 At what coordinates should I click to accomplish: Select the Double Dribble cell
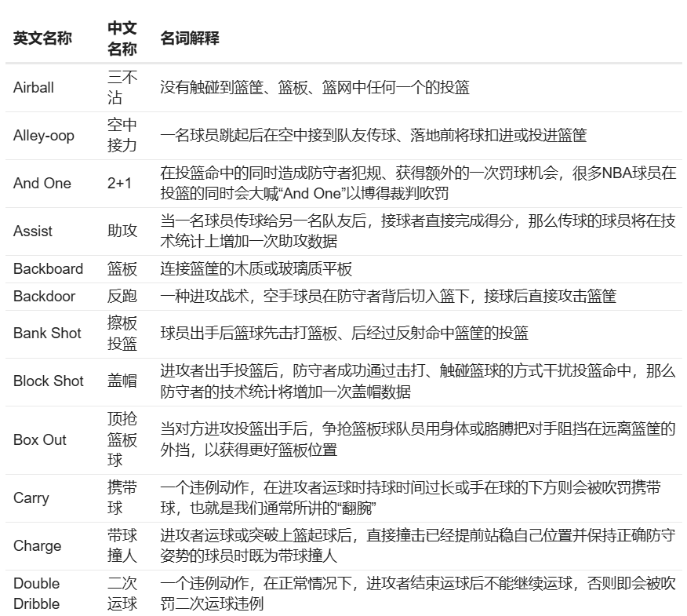(x=36, y=594)
